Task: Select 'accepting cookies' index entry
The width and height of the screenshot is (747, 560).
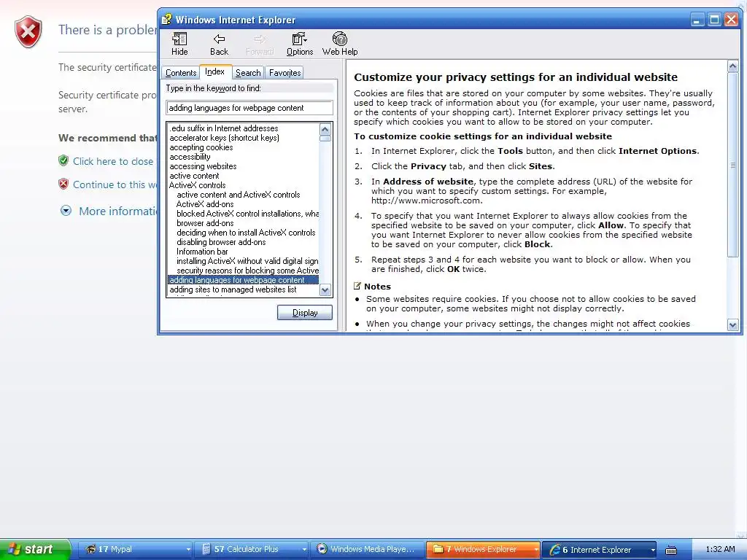Action: pyautogui.click(x=201, y=147)
